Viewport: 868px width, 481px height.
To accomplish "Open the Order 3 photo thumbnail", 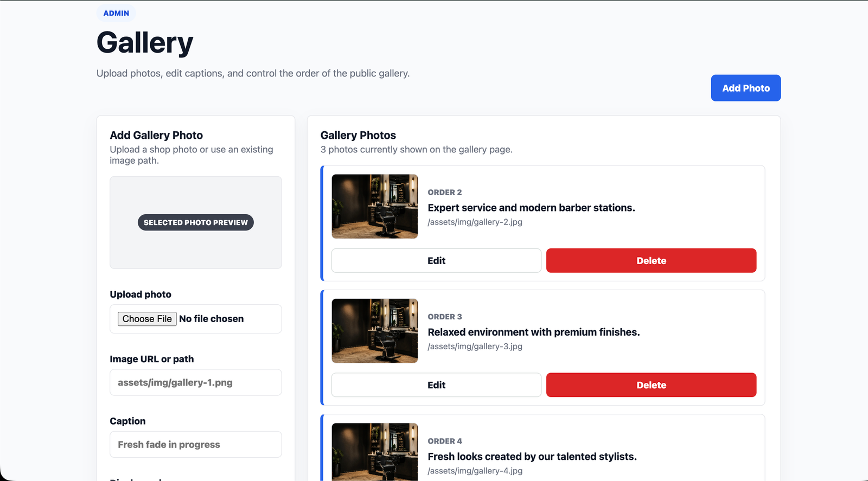I will [375, 331].
